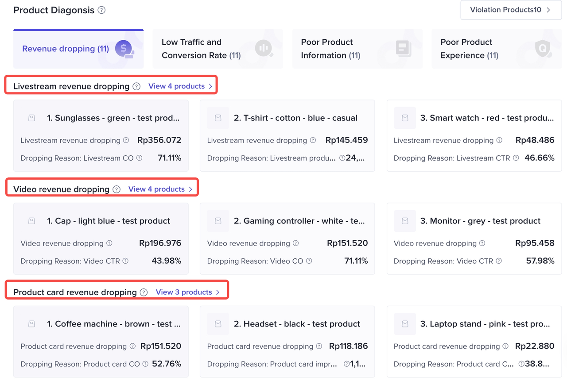The height and width of the screenshot is (392, 567).
Task: Select Revenue dropping tab
Action: point(78,49)
